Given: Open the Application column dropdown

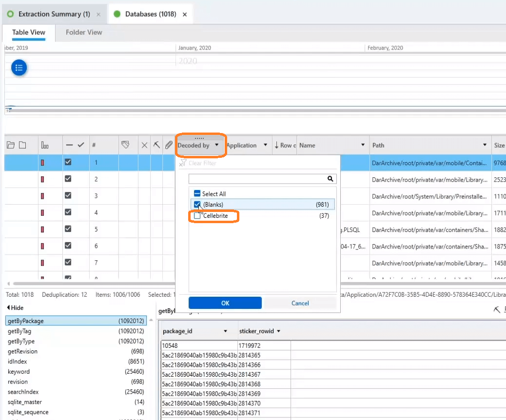Looking at the screenshot, I should pos(265,145).
